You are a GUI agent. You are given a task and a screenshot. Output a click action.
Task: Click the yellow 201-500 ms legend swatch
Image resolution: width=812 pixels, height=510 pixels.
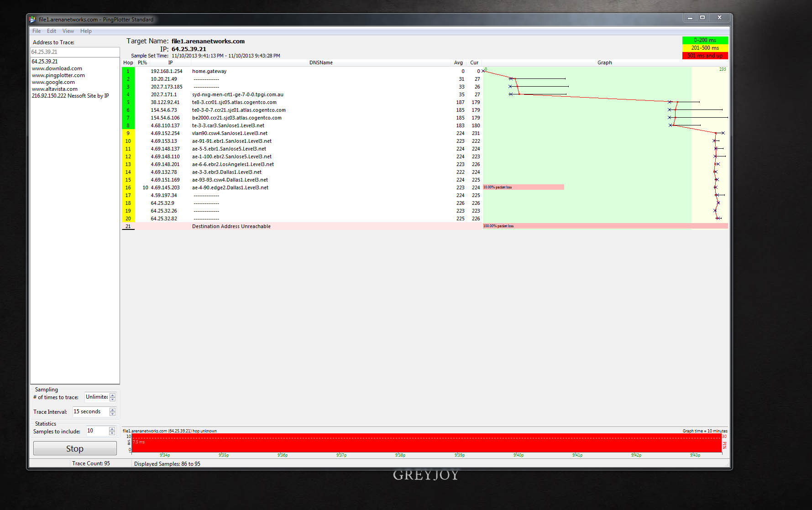(705, 48)
